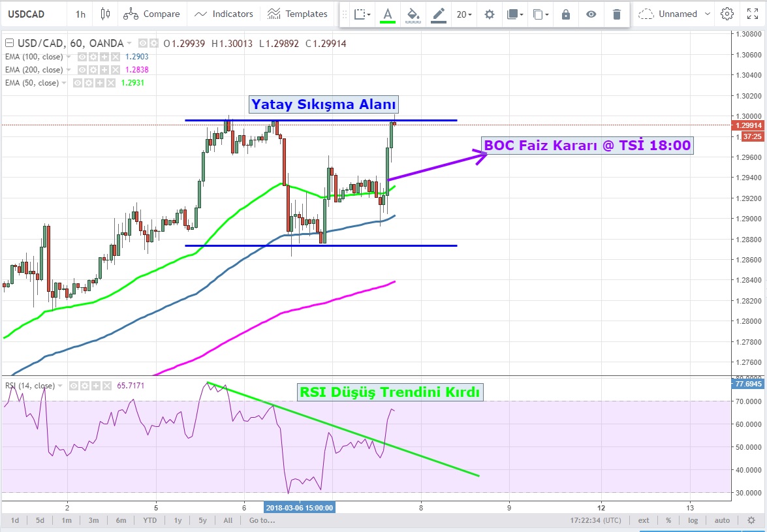Open drawing settings gear in floating toolbar

click(489, 14)
